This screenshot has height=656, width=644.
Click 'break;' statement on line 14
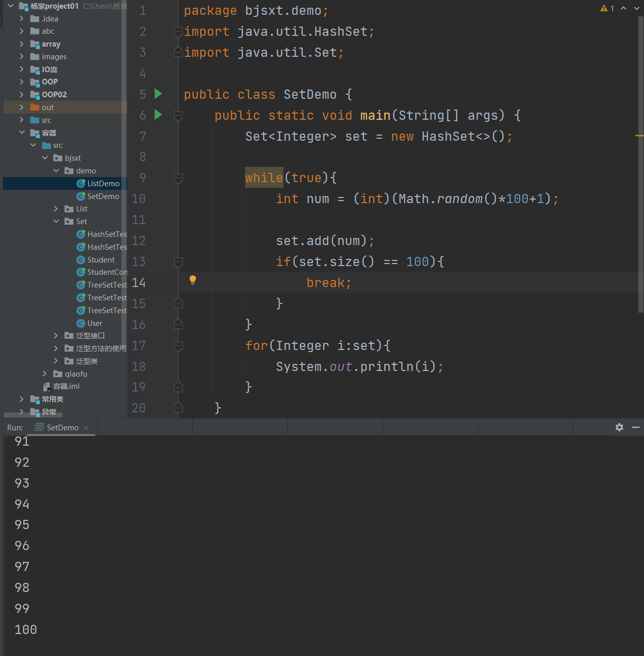329,282
